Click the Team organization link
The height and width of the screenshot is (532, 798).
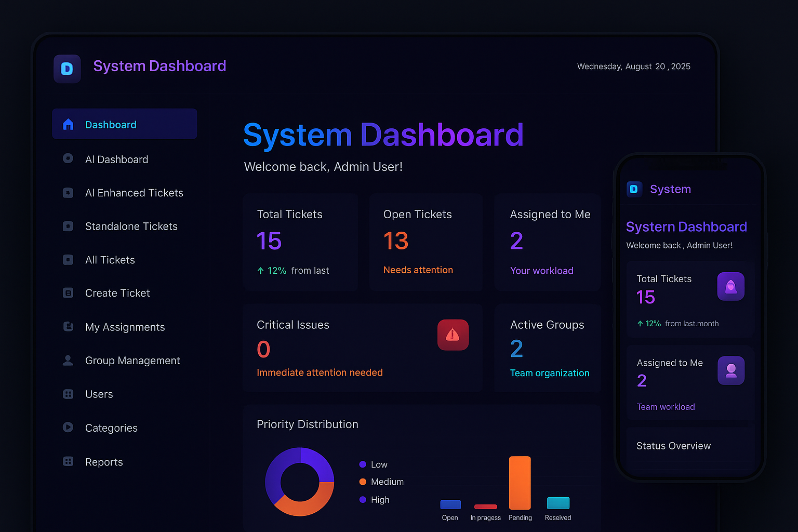pos(549,373)
